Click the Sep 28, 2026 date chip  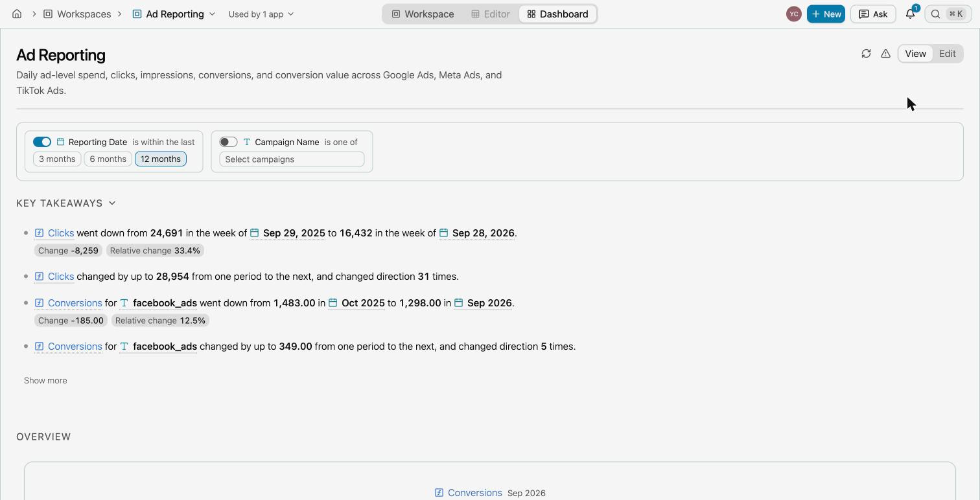(477, 233)
